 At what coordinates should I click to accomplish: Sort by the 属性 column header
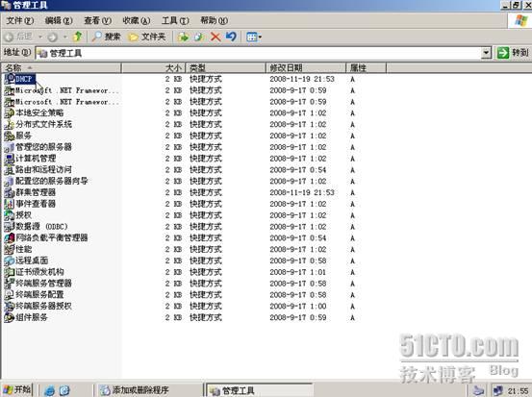pyautogui.click(x=367, y=68)
